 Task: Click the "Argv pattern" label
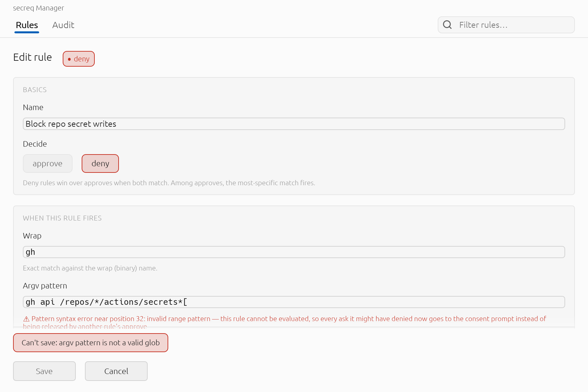pyautogui.click(x=45, y=286)
